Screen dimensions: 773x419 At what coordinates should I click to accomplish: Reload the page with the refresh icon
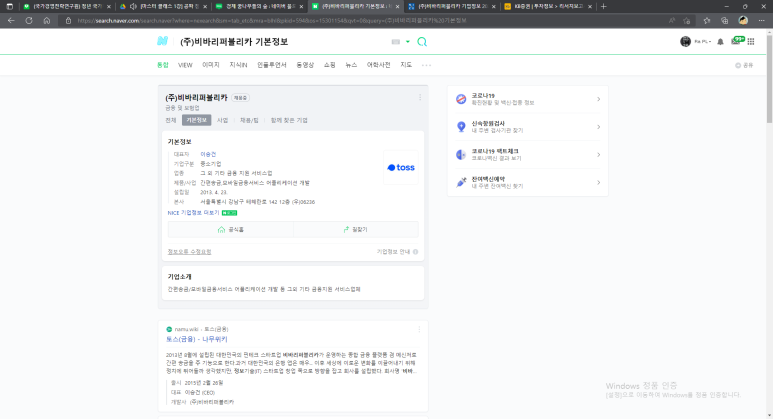[x=29, y=21]
